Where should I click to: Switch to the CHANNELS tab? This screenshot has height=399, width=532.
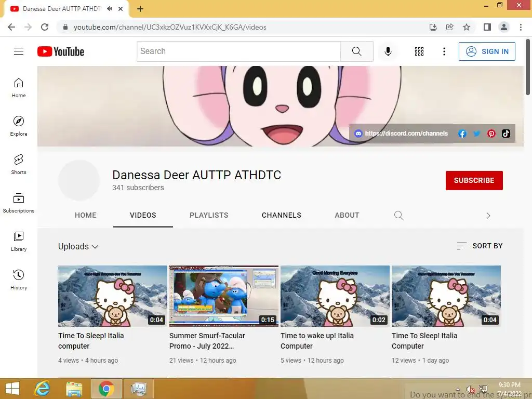click(282, 215)
